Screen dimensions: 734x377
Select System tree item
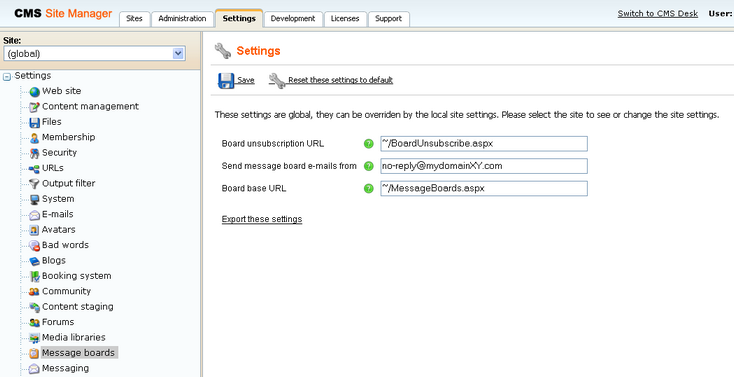point(58,199)
